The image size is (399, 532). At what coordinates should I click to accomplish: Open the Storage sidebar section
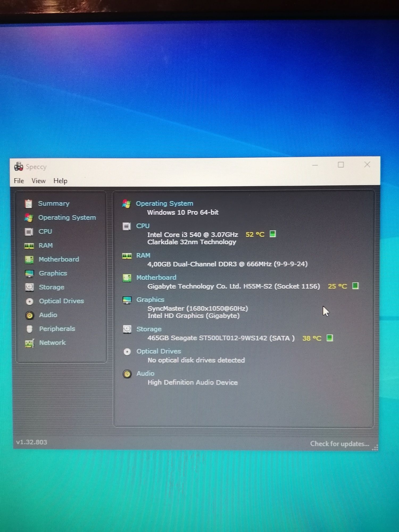click(x=52, y=287)
